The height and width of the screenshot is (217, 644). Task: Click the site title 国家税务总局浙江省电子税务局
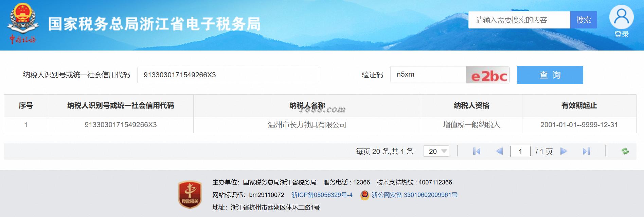pyautogui.click(x=154, y=24)
